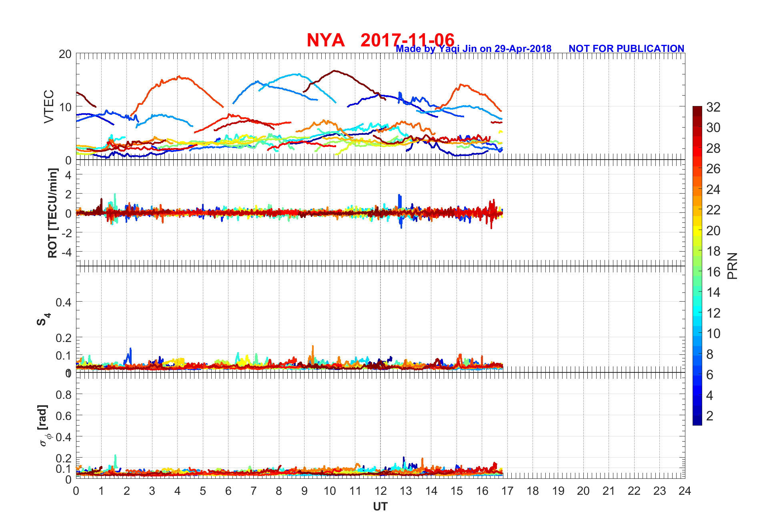Click the "20" tick on the VTEC axis
This screenshot has width=761, height=532.
tap(65, 54)
